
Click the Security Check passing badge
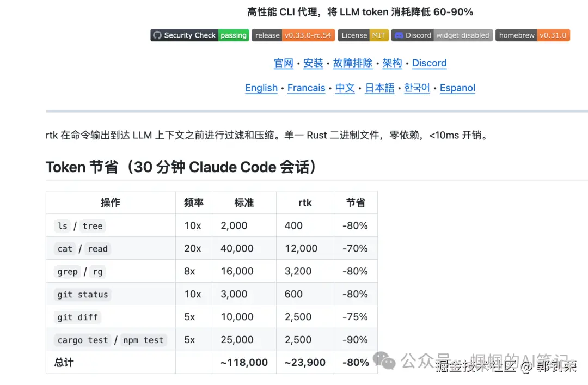[x=200, y=35]
